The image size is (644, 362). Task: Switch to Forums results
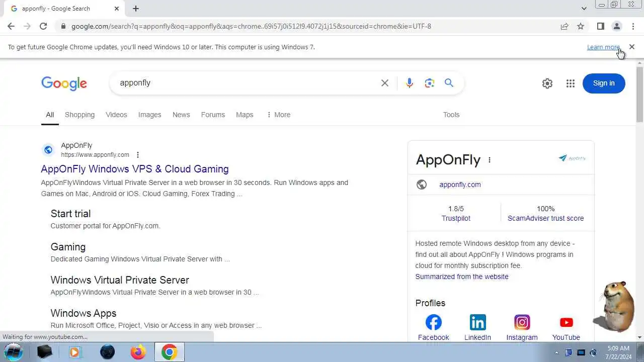[213, 115]
